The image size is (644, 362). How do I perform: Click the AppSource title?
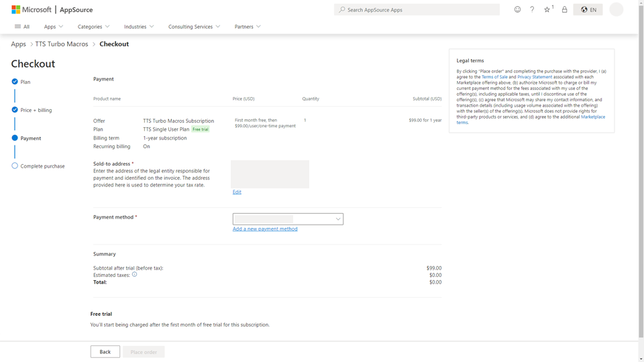pos(76,9)
